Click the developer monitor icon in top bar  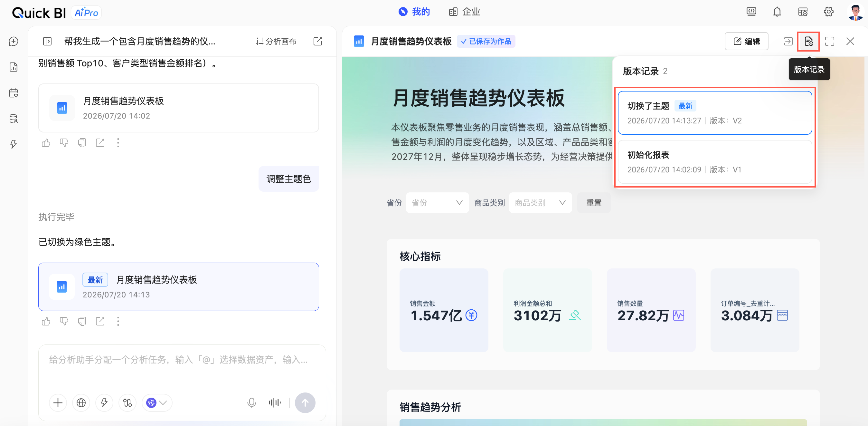751,12
